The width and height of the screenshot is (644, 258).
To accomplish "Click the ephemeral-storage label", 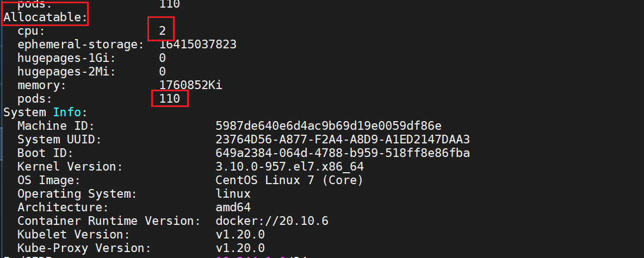I will coord(81,45).
